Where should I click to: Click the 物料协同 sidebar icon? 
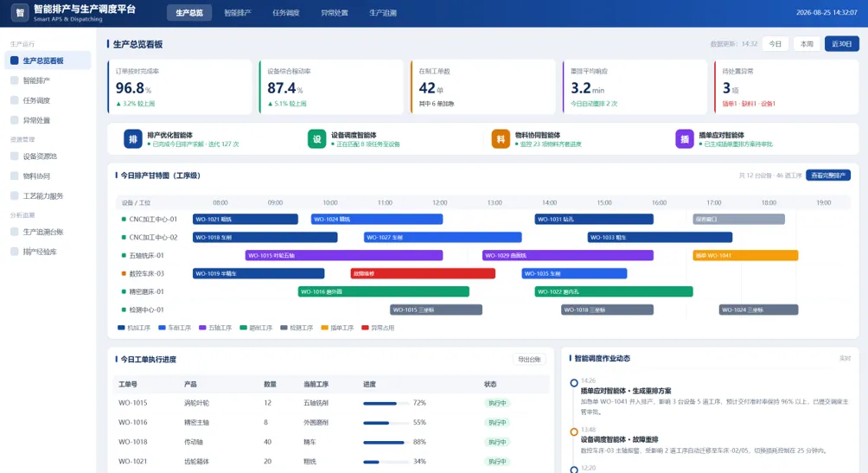(x=15, y=176)
